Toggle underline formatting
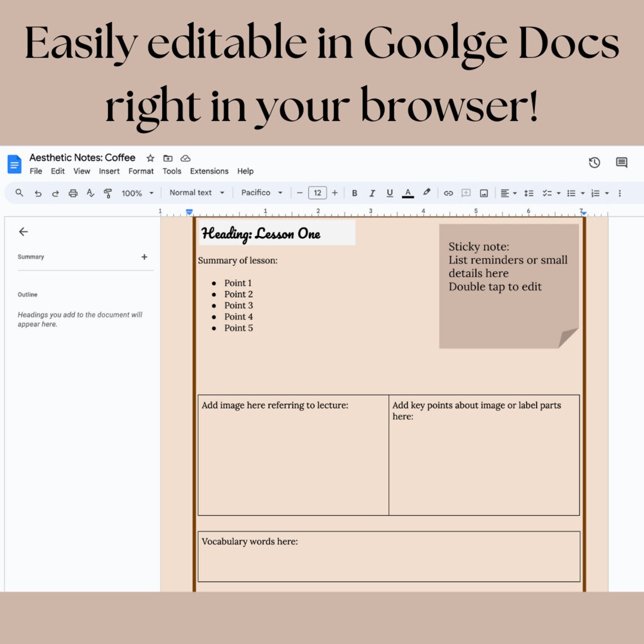 (390, 193)
